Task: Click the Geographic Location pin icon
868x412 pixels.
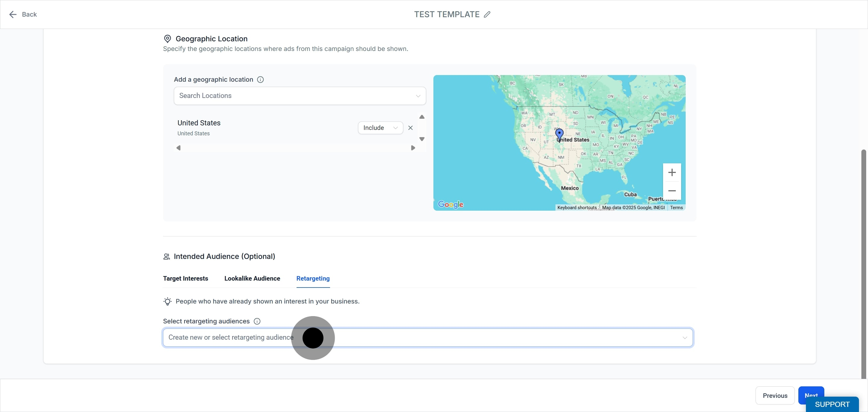Action: click(168, 39)
